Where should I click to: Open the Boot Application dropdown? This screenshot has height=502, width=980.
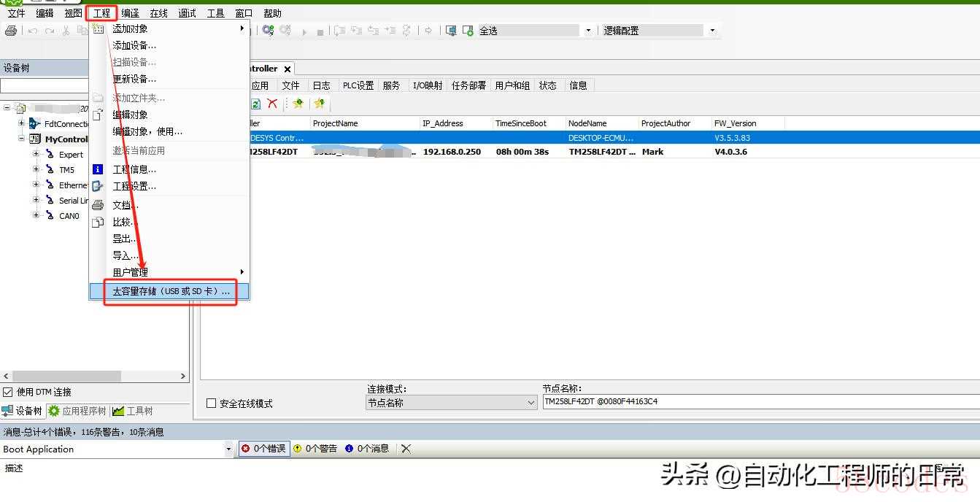click(228, 449)
